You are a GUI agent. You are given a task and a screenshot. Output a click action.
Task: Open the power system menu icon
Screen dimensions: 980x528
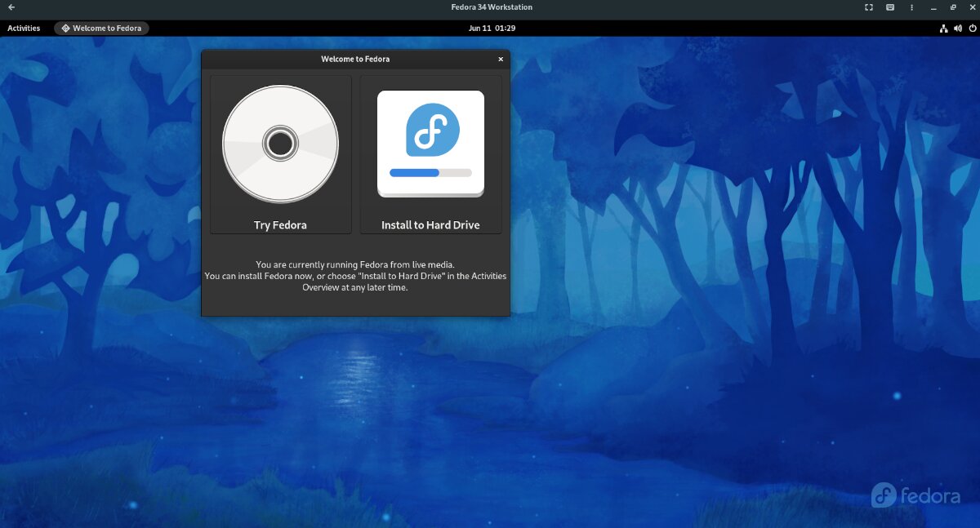971,29
